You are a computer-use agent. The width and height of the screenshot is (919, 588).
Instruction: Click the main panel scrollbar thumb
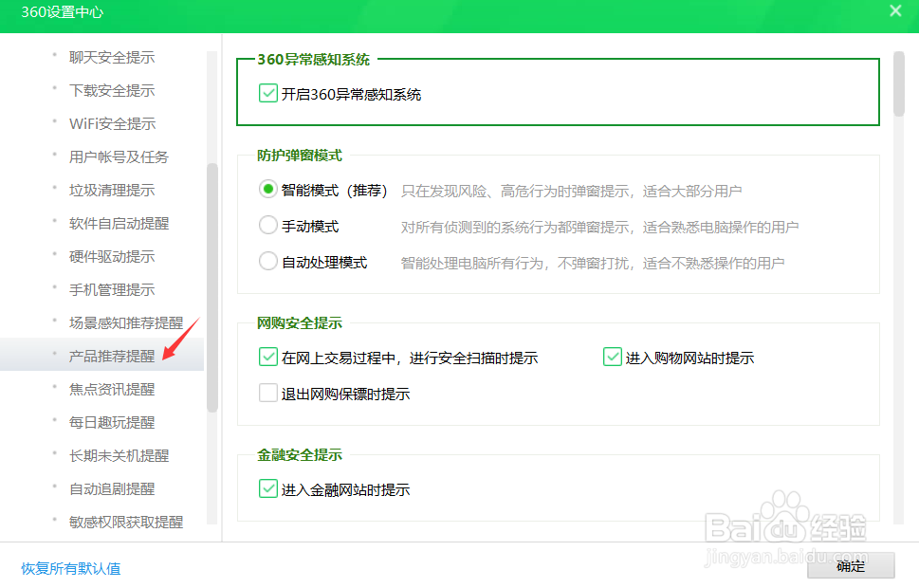pos(898,83)
